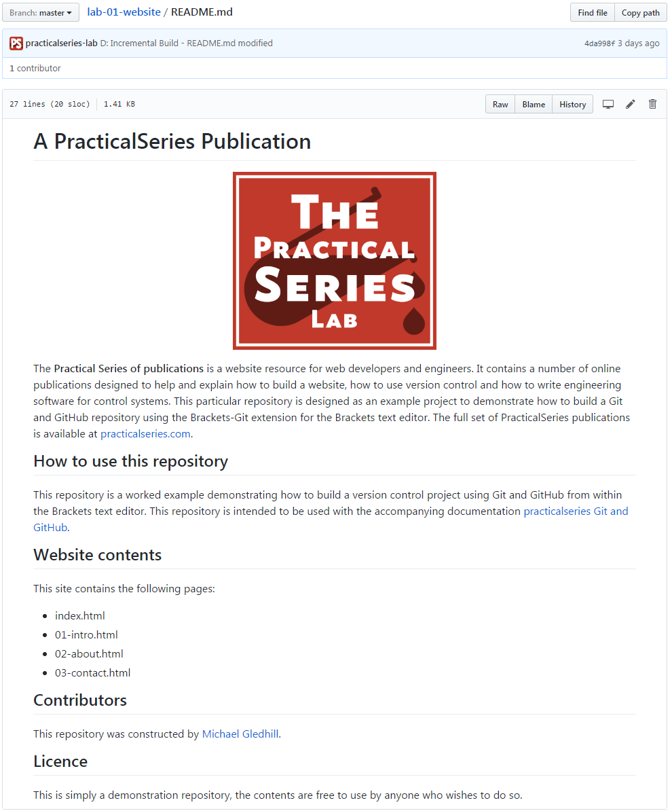
Task: Open the Blame view
Action: [x=534, y=104]
